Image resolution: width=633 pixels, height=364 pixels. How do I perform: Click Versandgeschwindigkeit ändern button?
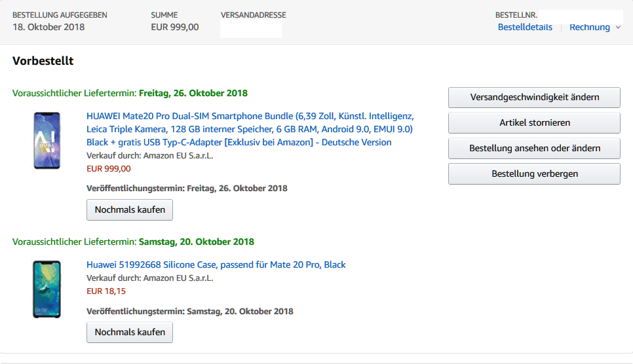point(534,98)
